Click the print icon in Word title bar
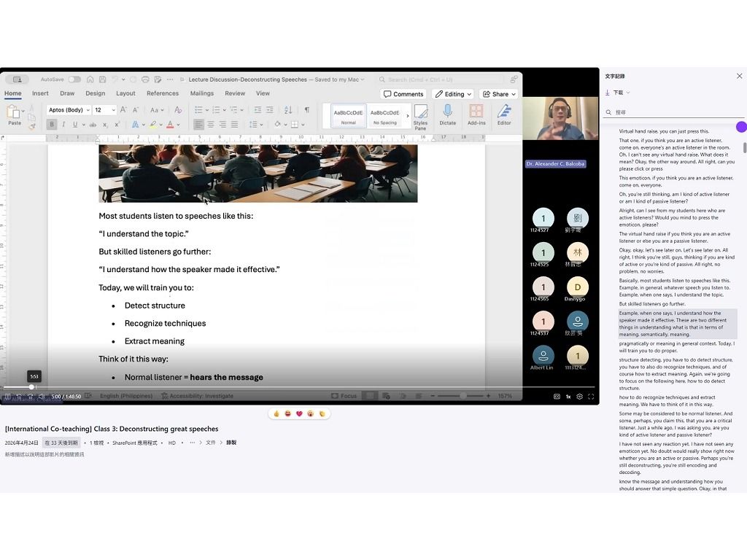747x560 pixels. 145,79
